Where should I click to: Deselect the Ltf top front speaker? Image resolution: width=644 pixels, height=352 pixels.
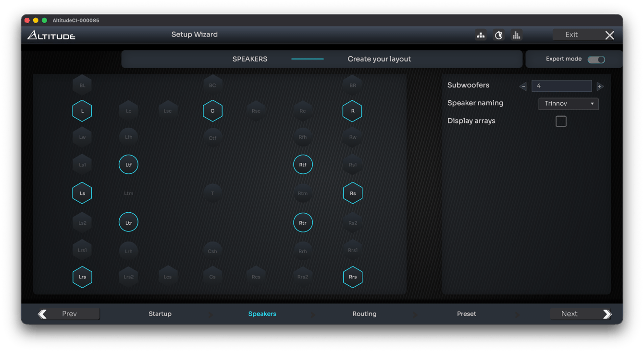[x=128, y=165]
